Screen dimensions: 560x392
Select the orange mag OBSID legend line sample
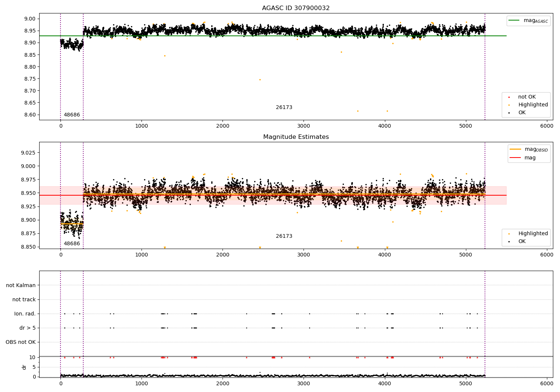point(515,149)
